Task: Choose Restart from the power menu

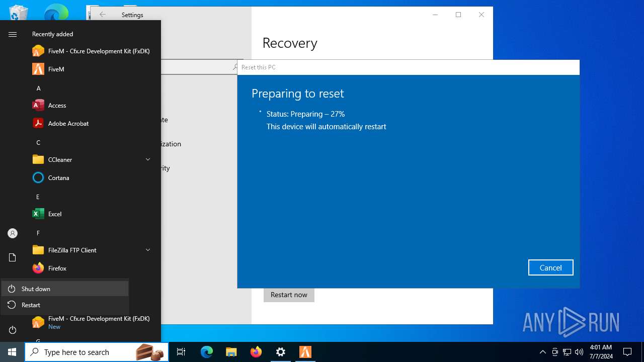Action: click(x=65, y=305)
